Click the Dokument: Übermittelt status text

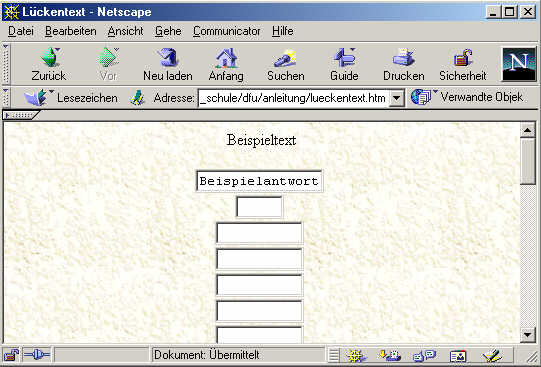coord(206,355)
